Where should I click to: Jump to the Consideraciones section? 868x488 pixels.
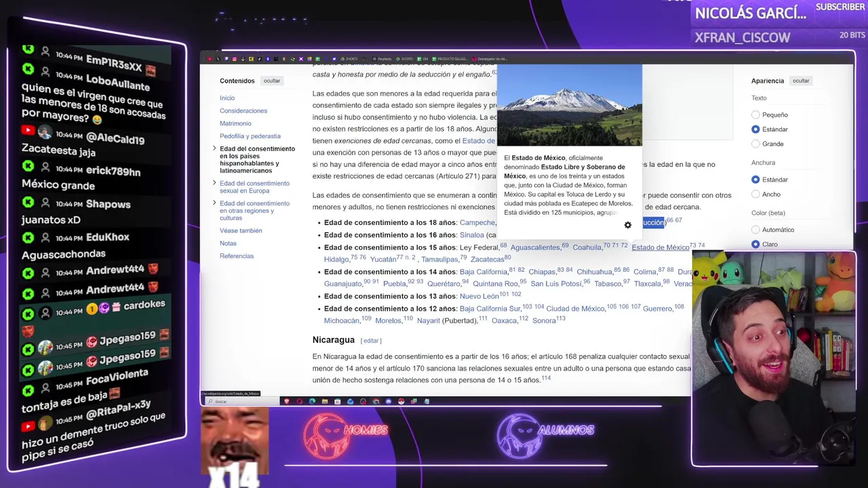(243, 110)
